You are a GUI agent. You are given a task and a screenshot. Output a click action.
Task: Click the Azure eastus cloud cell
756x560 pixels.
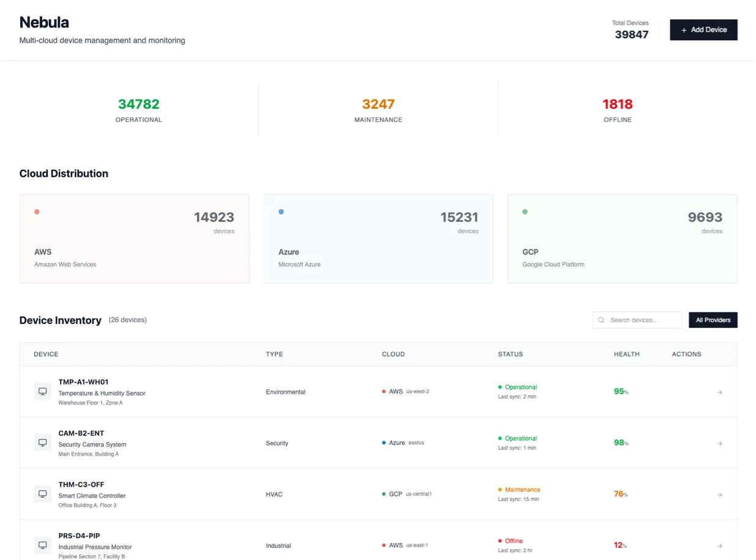coord(403,443)
